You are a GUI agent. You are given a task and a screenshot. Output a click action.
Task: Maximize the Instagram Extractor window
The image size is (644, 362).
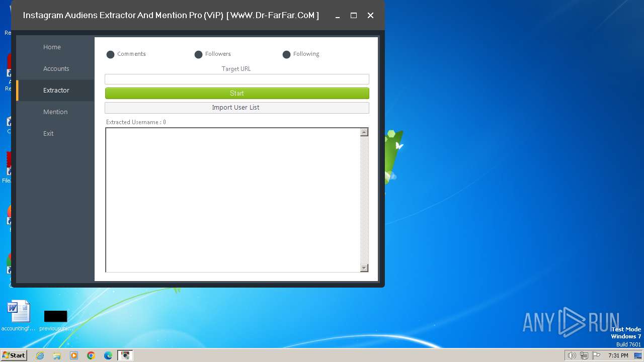354,16
